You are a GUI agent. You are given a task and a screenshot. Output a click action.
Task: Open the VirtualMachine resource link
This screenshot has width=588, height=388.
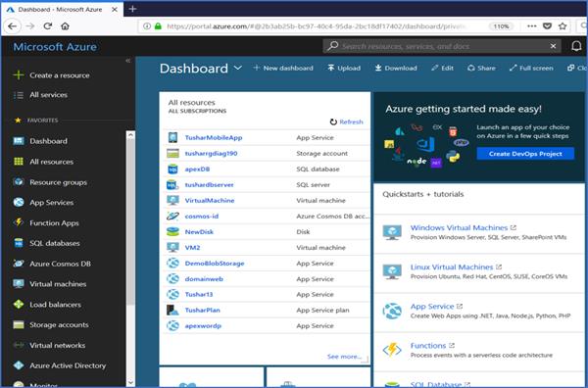(210, 201)
